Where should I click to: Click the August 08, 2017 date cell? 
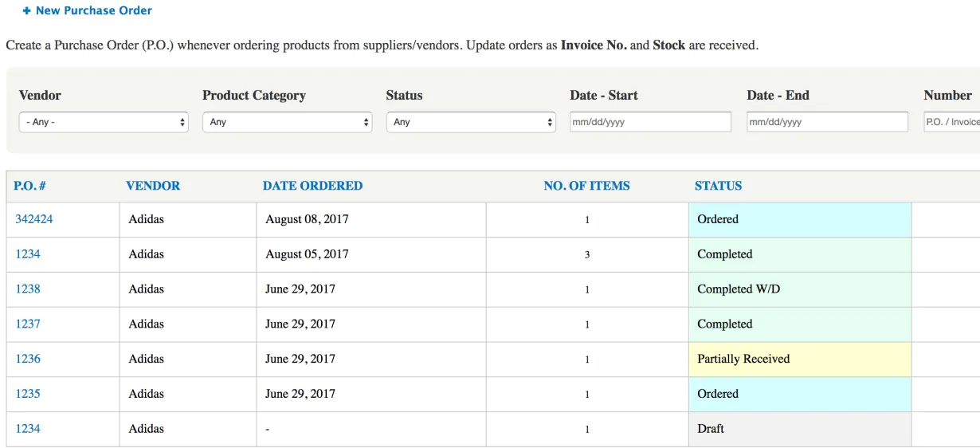371,219
